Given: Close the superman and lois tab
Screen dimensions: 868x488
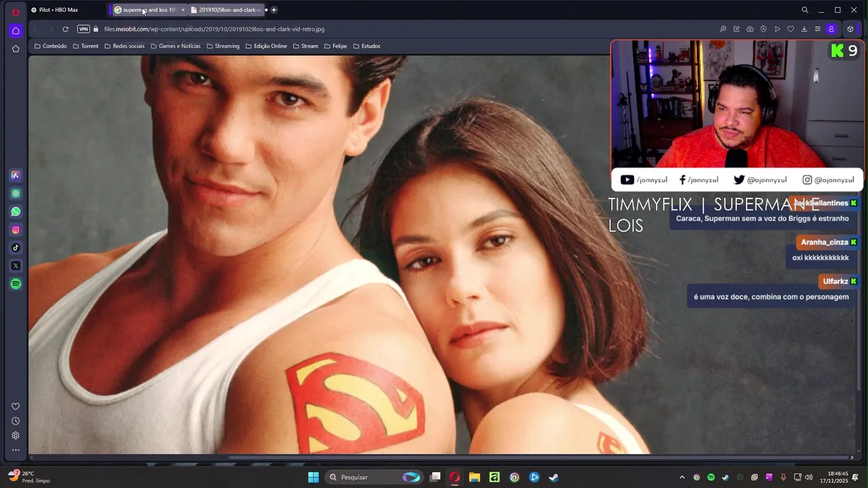Looking at the screenshot, I should point(182,10).
